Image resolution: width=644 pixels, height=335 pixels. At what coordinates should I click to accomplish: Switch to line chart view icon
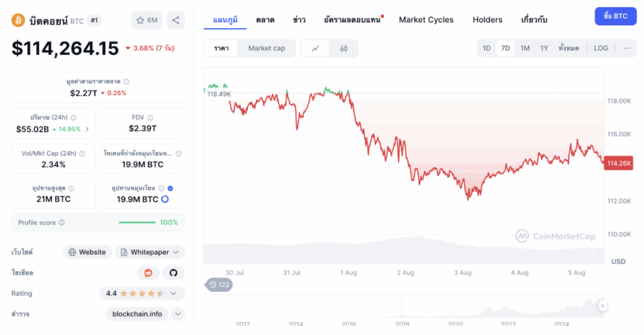[315, 48]
